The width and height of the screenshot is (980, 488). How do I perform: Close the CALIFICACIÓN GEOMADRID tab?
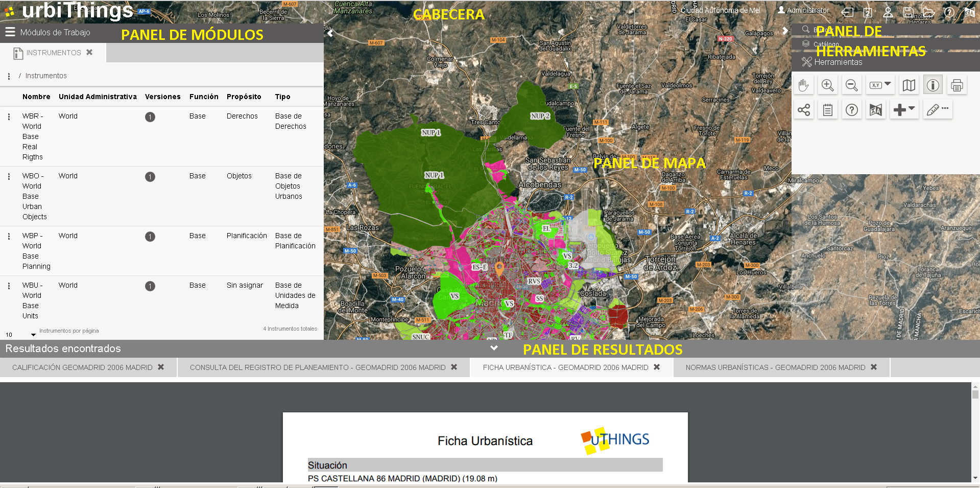[161, 367]
